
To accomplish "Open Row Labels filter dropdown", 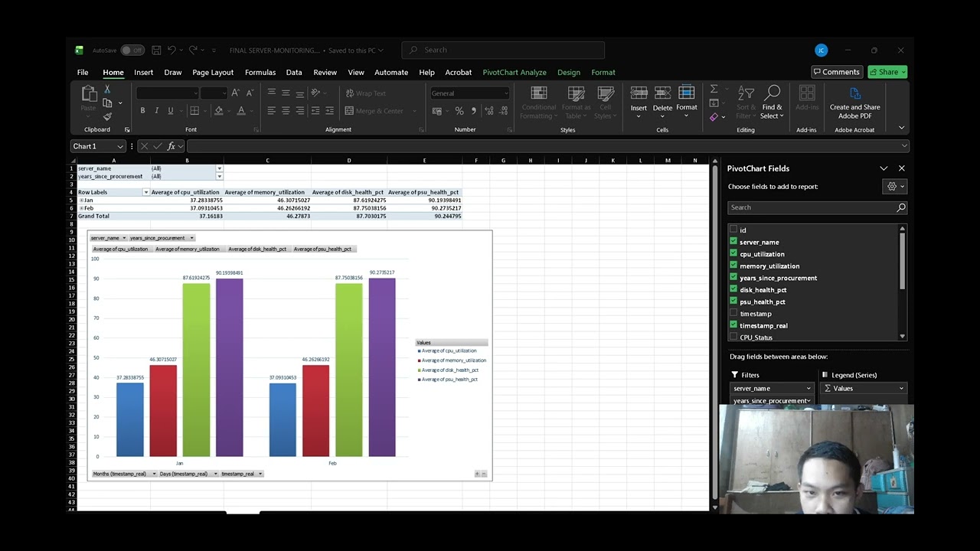I will [145, 192].
